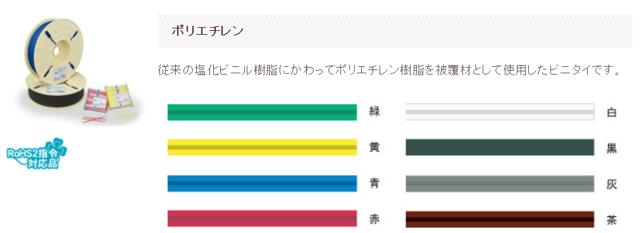The image size is (644, 233).
Task: Click the 白 label text
Action: tap(612, 112)
